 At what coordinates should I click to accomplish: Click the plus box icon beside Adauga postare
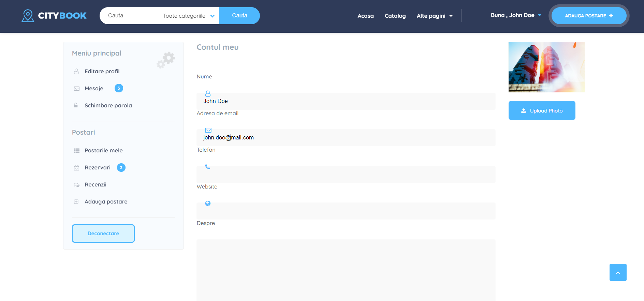(76, 202)
